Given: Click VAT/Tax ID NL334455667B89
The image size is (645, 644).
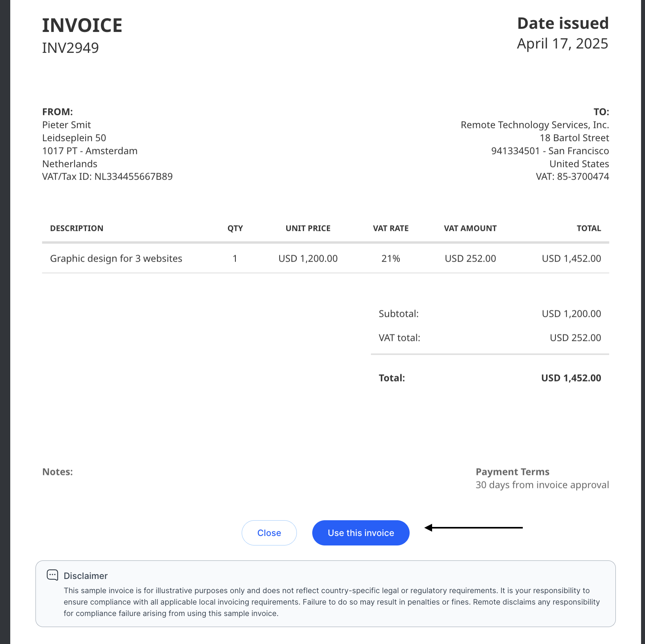Looking at the screenshot, I should (107, 177).
